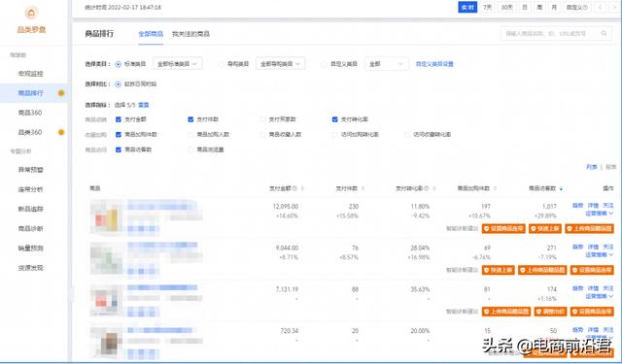The image size is (622, 364).
Task: Click the 快速上新 button in the 12,095.00 row
Action: point(545,228)
